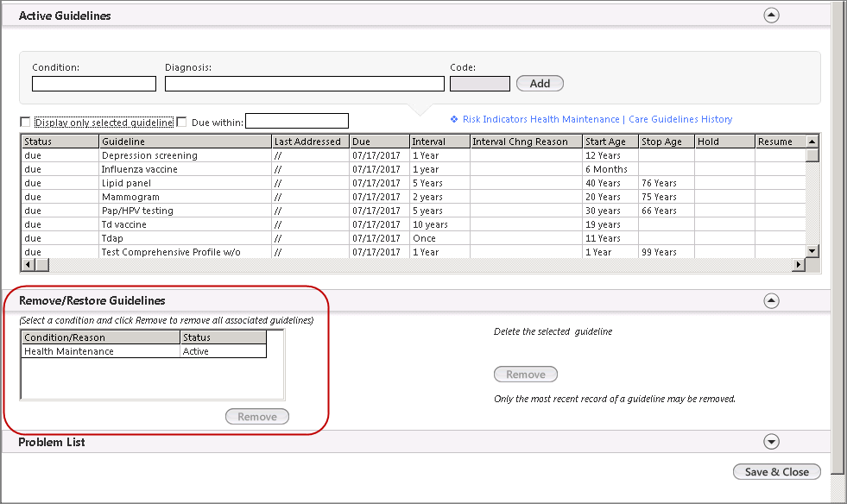Click the guidelines table vertical scroll thumb
The image size is (847, 504).
(812, 155)
